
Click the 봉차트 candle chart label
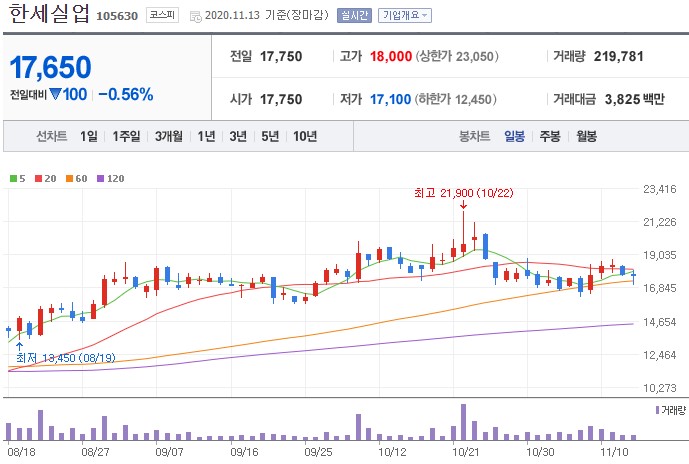(475, 136)
